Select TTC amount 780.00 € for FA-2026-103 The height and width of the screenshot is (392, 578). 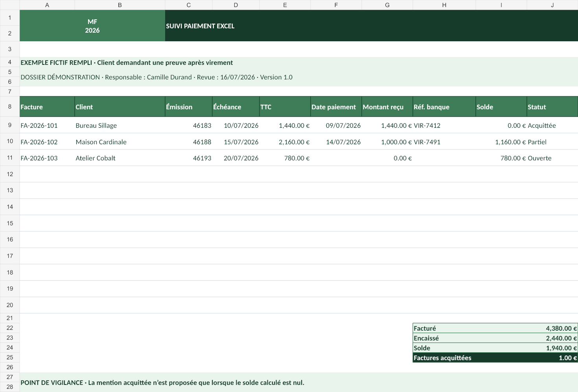[285, 158]
